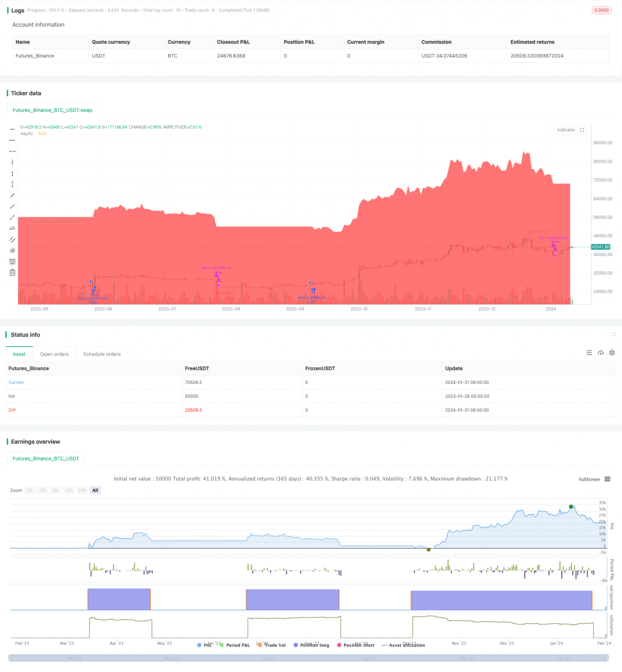Viewport: 622px width, 672px height.
Task: Expand the chart with the fullscreen icon
Action: click(582, 130)
